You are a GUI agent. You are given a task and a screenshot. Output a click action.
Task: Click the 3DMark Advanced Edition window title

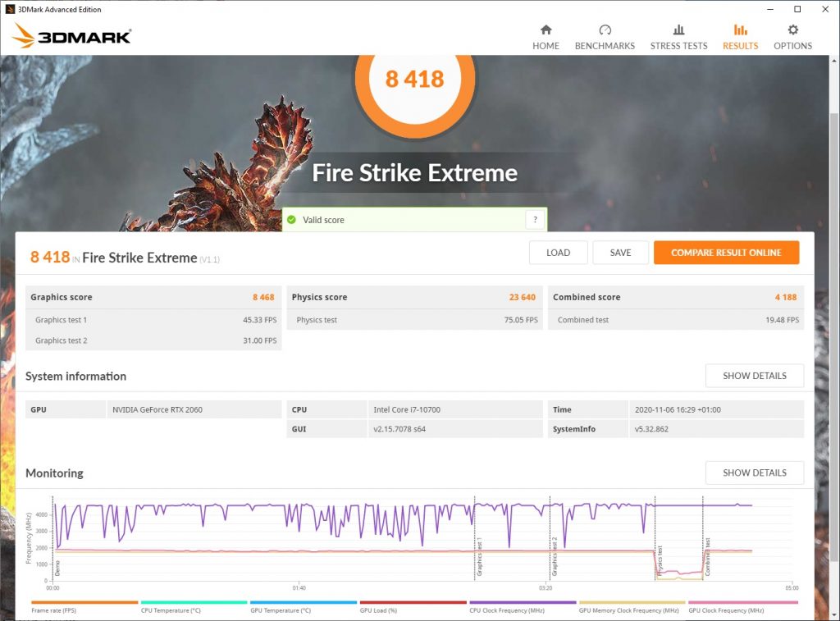[x=59, y=9]
